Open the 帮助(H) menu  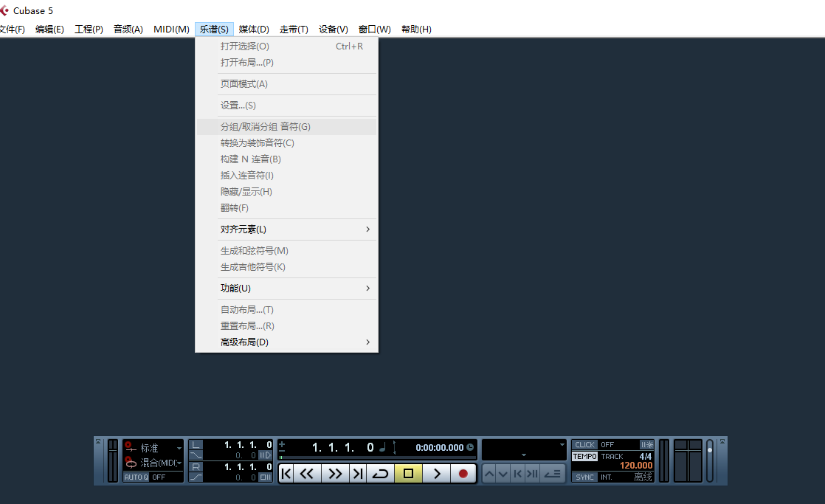[x=416, y=30]
